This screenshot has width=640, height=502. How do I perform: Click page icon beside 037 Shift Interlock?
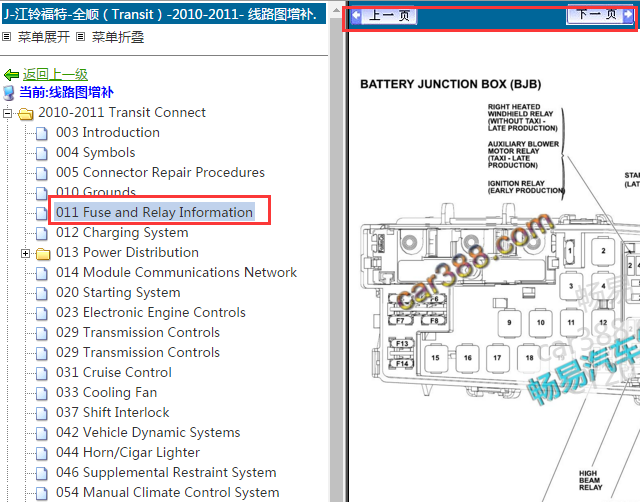click(x=41, y=413)
